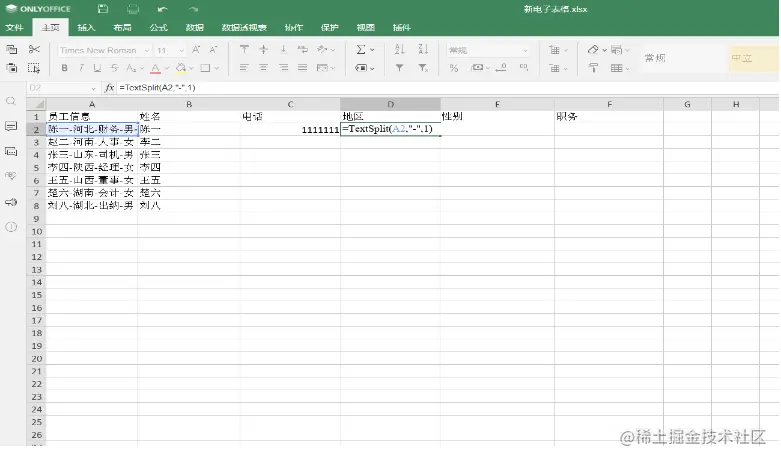Open the 文件 File tab
The height and width of the screenshot is (461, 781).
tap(14, 27)
